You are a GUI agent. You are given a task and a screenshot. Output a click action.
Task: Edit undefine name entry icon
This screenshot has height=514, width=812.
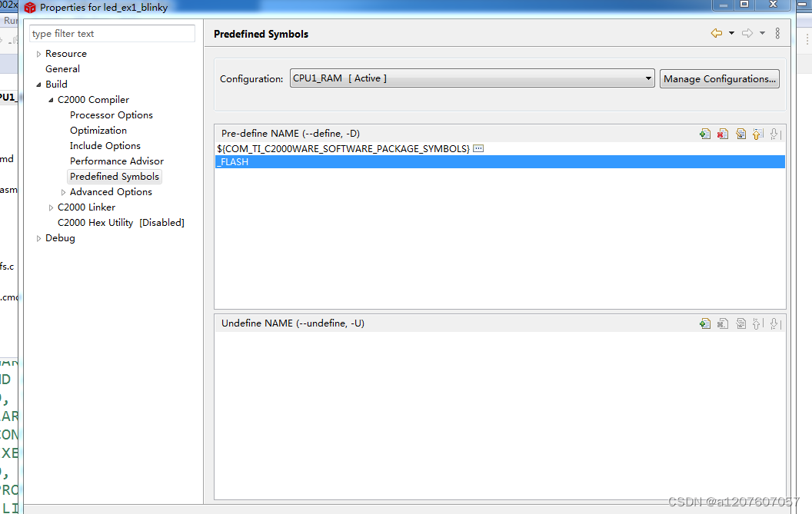coord(740,323)
